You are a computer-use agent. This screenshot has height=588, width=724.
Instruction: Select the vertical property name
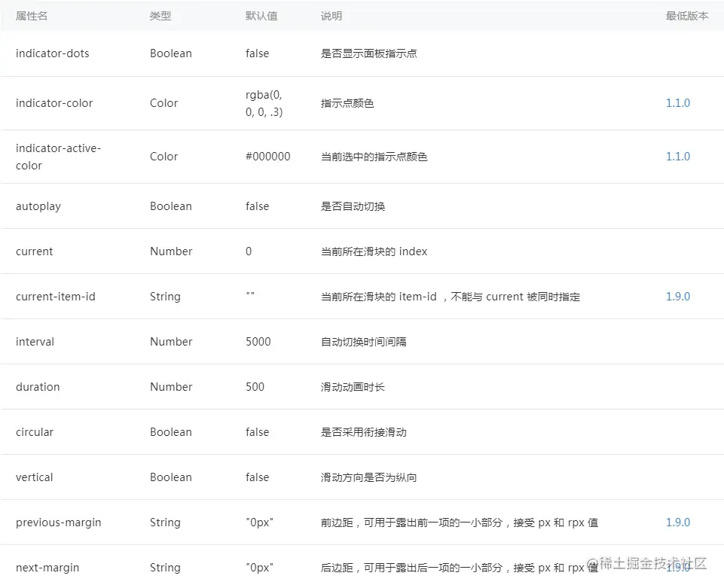pos(34,477)
